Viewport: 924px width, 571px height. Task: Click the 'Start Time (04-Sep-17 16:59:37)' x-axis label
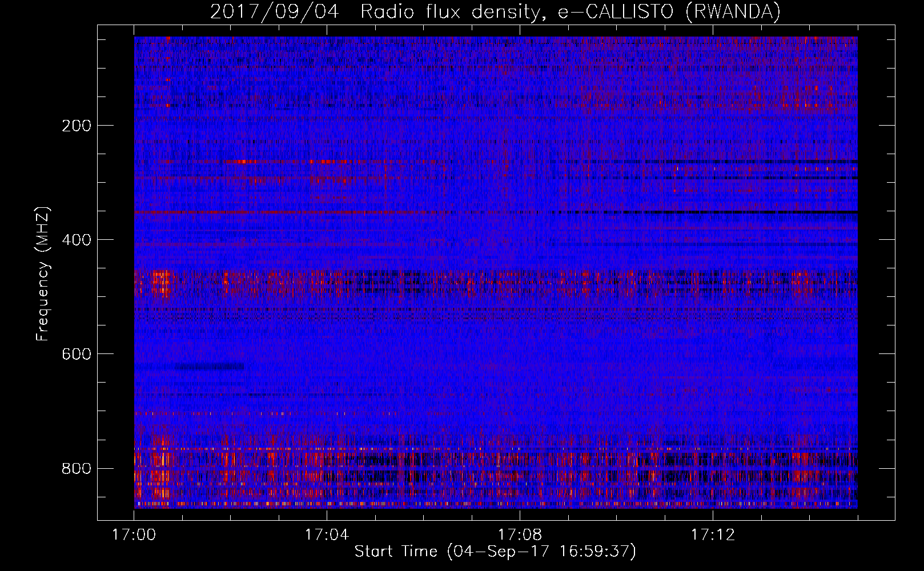[495, 552]
